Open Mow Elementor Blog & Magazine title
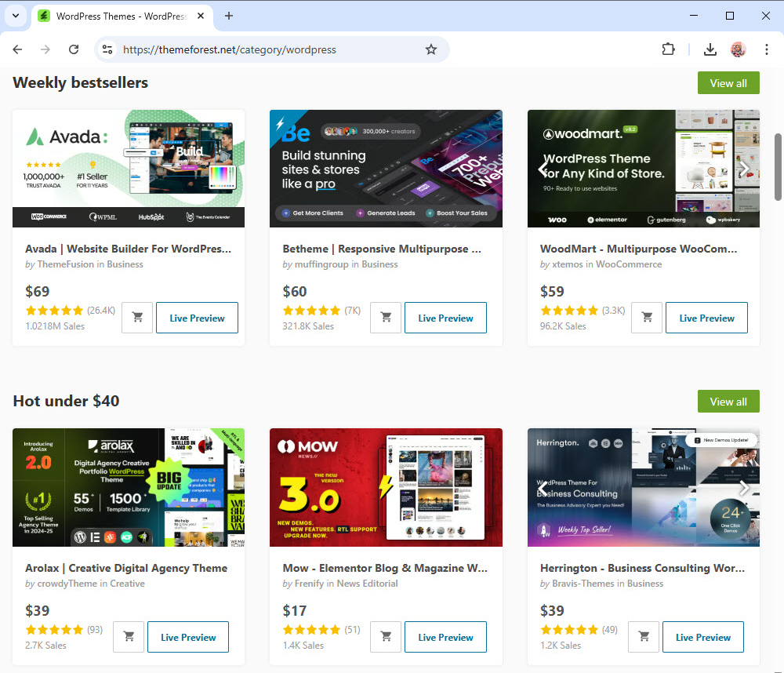Image resolution: width=784 pixels, height=673 pixels. (385, 568)
